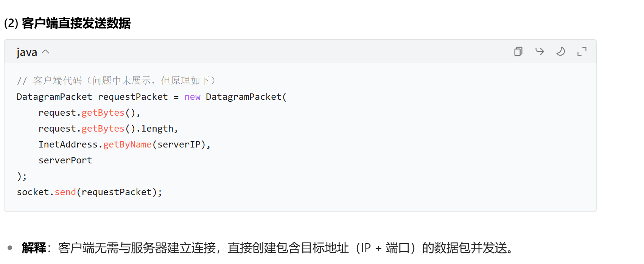The height and width of the screenshot is (264, 644).
Task: Copy the java code block
Action: 518,51
